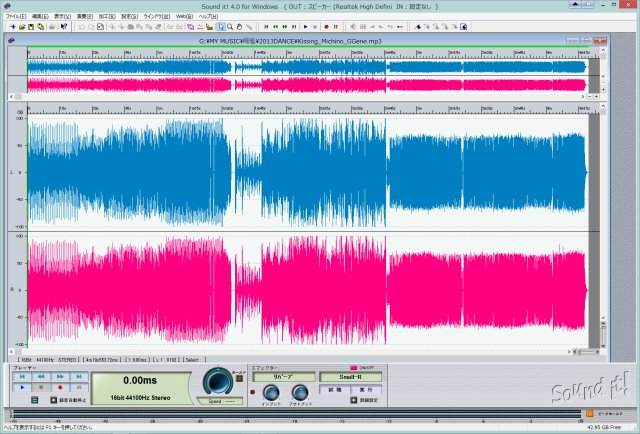Click the Redo icon in toolbar
The image size is (640, 434).
tap(91, 27)
